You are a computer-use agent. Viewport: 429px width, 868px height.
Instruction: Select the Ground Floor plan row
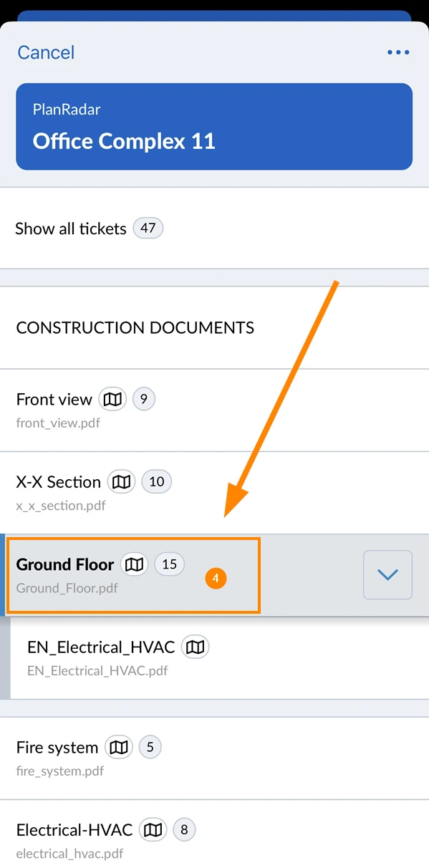click(x=214, y=575)
